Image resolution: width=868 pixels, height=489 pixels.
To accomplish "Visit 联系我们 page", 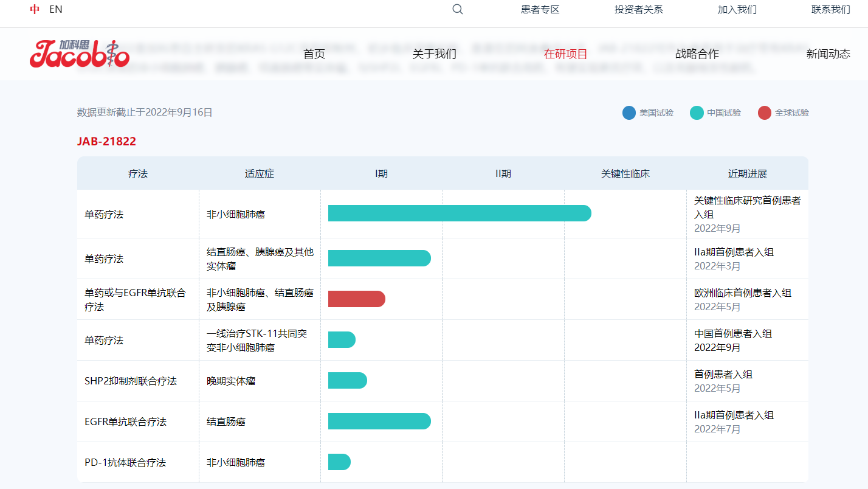I will (831, 9).
